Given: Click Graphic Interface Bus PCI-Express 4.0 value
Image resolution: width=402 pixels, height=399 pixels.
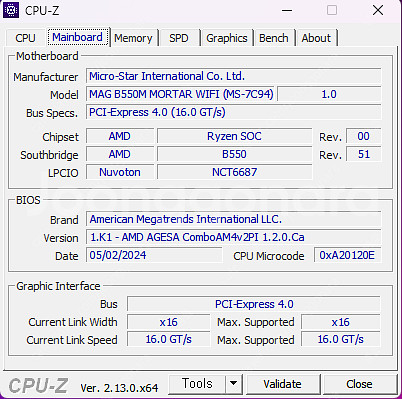Looking at the screenshot, I should pos(254,304).
